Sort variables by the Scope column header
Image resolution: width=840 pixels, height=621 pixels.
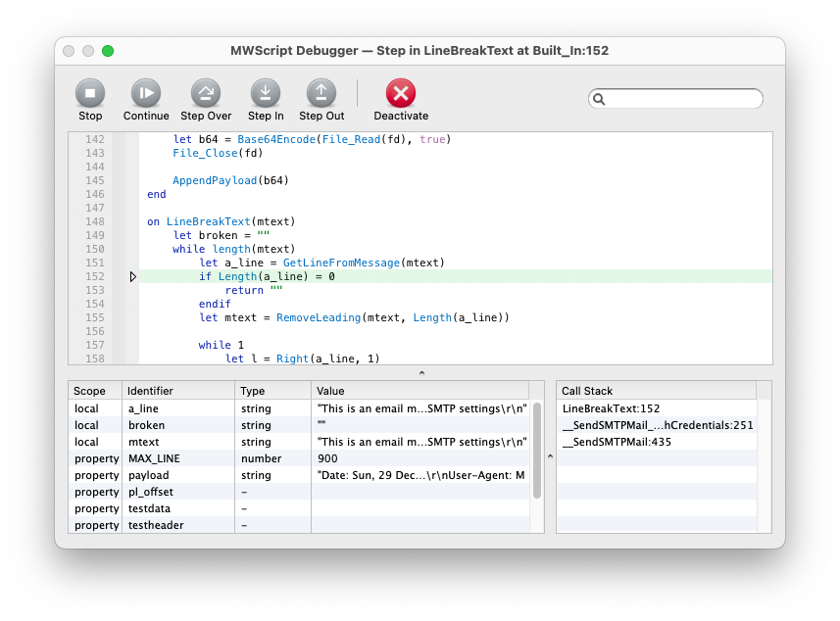point(95,391)
